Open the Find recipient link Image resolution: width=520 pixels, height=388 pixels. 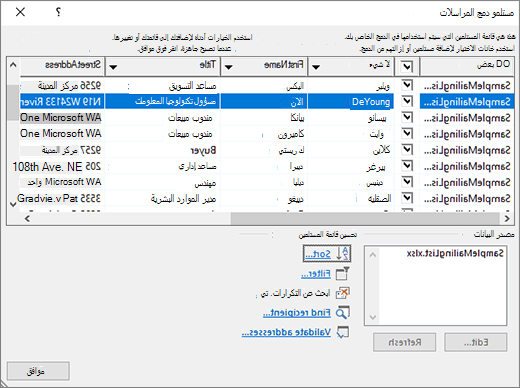(x=297, y=313)
